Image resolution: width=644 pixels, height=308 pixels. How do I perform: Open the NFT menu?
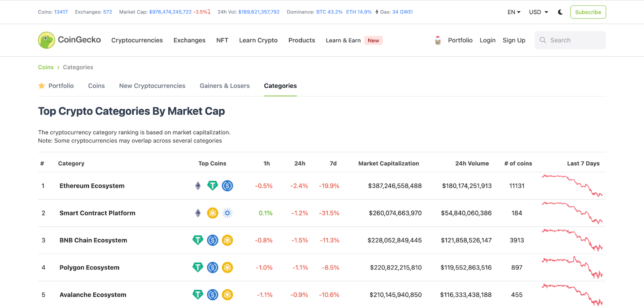pyautogui.click(x=222, y=40)
